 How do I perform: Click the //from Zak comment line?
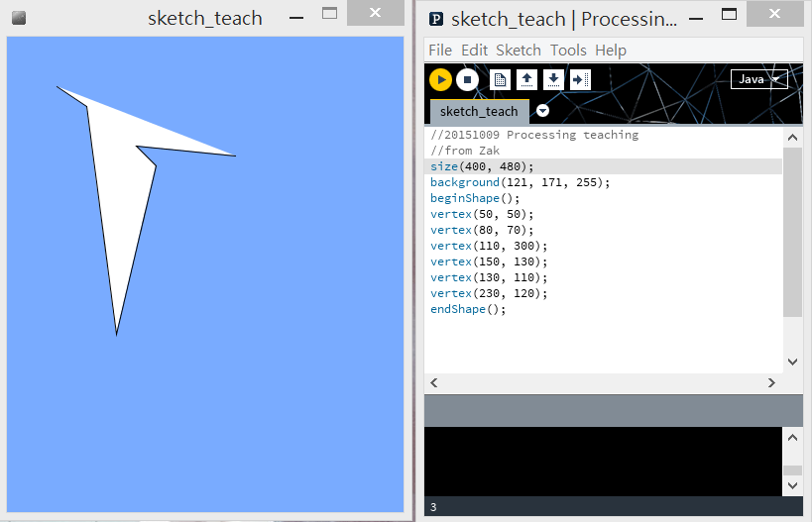pos(465,151)
